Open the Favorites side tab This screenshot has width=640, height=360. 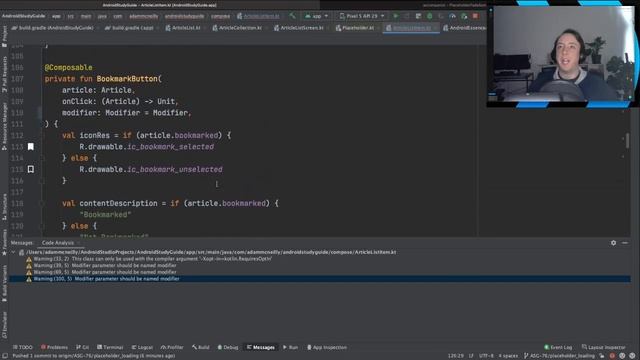pos(4,242)
